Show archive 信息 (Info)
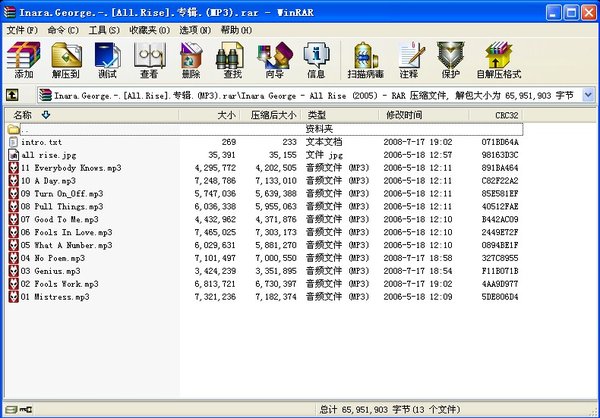The height and width of the screenshot is (418, 600). (316, 59)
